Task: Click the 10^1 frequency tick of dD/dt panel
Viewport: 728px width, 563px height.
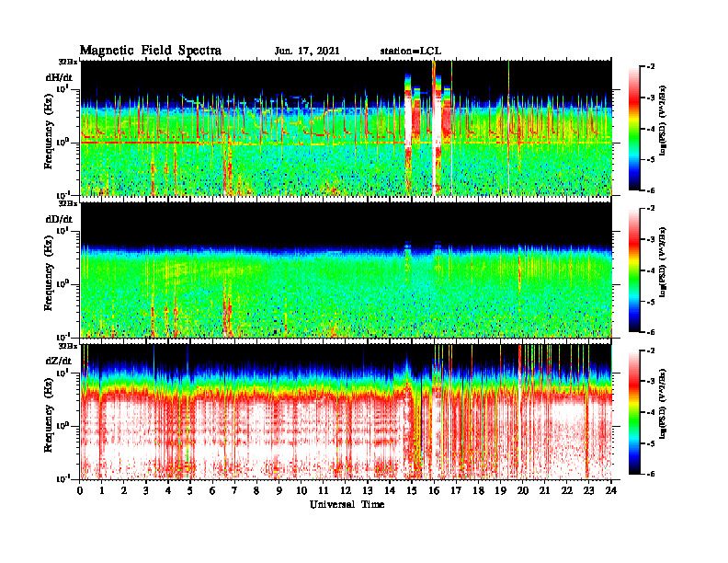Action: coord(63,231)
